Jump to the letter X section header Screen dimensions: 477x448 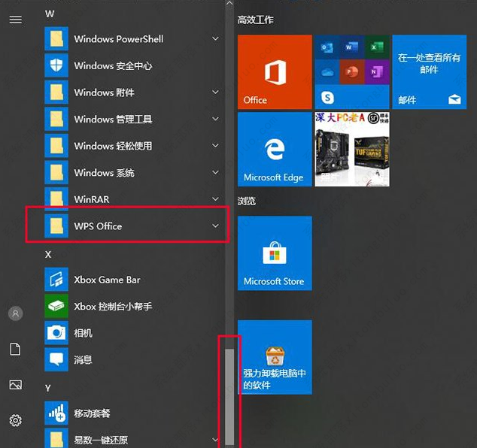(48, 254)
